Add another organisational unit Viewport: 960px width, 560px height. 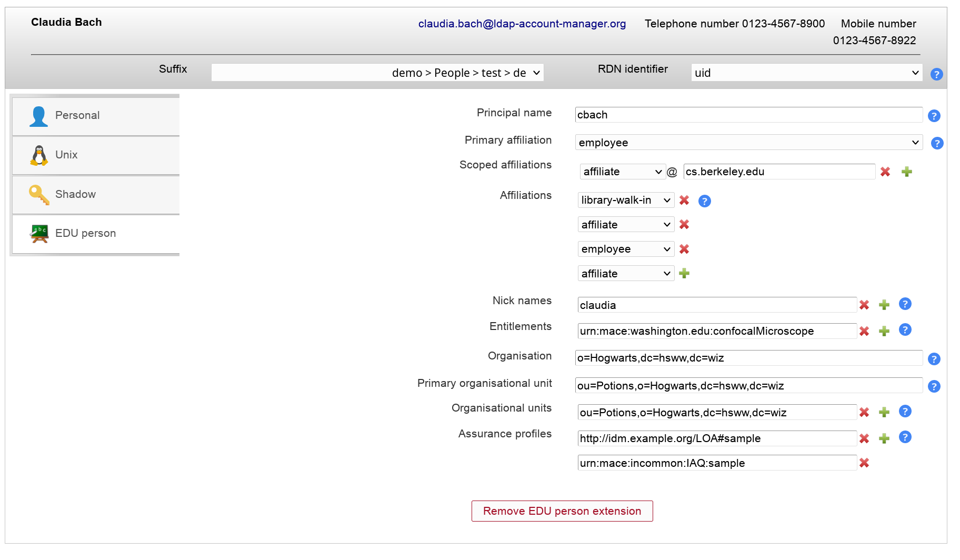[884, 412]
